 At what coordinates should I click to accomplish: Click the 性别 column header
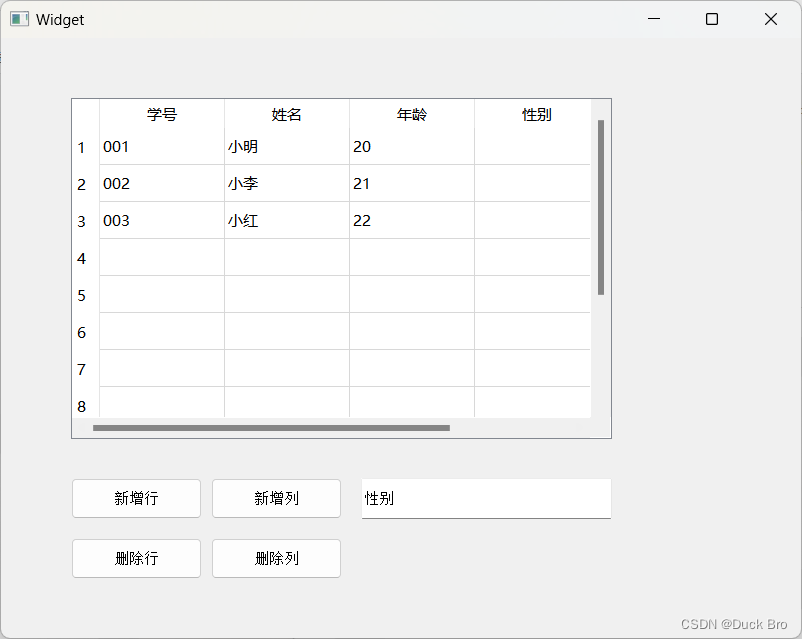[x=532, y=114]
